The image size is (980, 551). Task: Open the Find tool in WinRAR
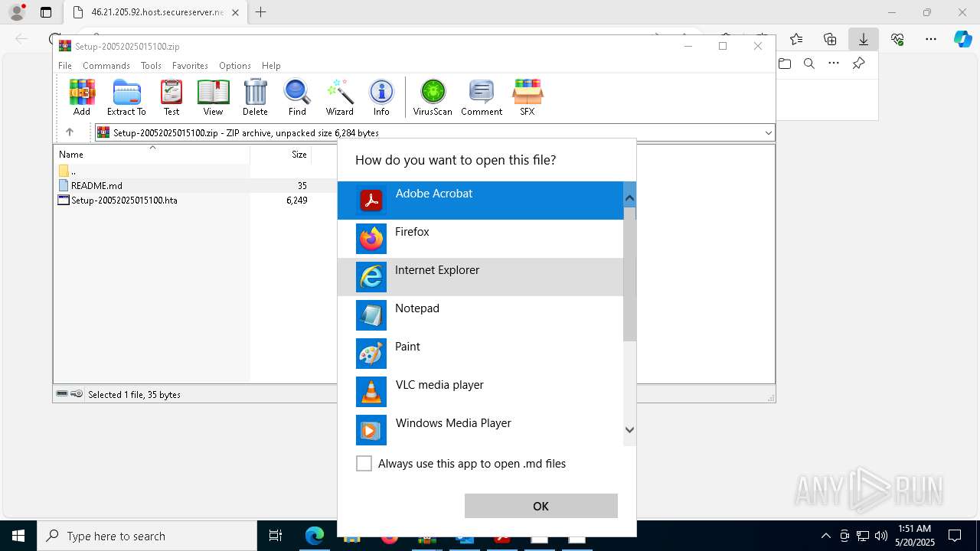coord(297,98)
